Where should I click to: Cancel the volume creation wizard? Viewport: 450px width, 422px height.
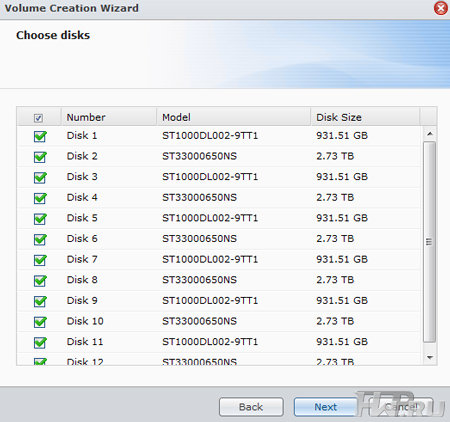pyautogui.click(x=401, y=407)
